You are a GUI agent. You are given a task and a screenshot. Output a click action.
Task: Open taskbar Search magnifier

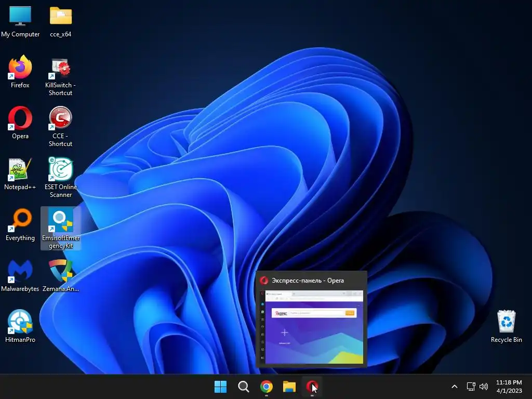[243, 387]
